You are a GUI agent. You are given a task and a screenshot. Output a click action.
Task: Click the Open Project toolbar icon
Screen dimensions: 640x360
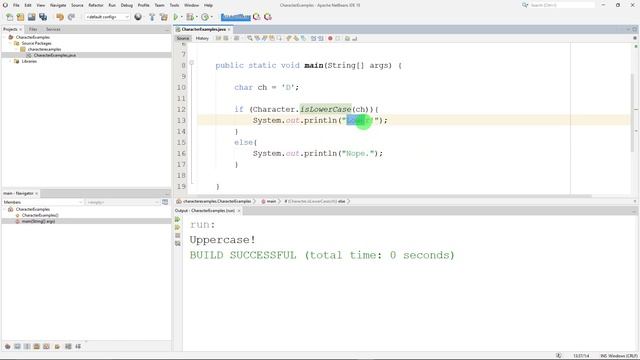(x=31, y=17)
